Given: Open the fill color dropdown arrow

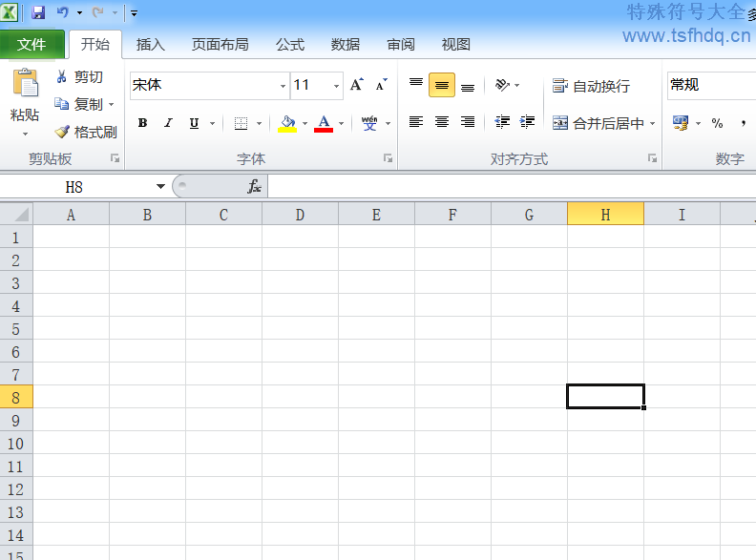Looking at the screenshot, I should click(x=304, y=123).
